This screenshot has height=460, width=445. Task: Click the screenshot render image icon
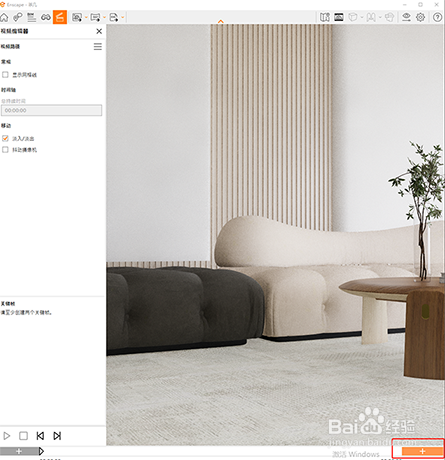[77, 17]
